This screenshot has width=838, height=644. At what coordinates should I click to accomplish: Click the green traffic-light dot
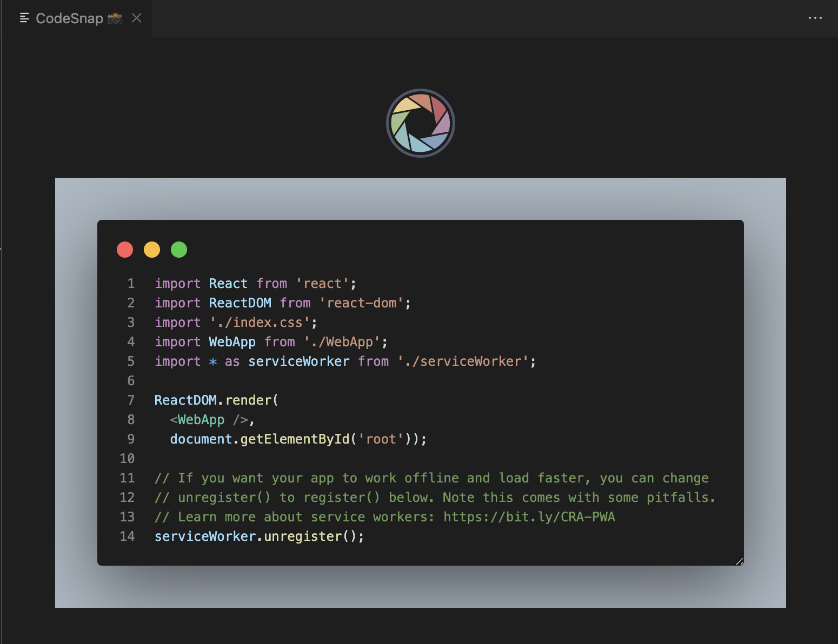179,250
